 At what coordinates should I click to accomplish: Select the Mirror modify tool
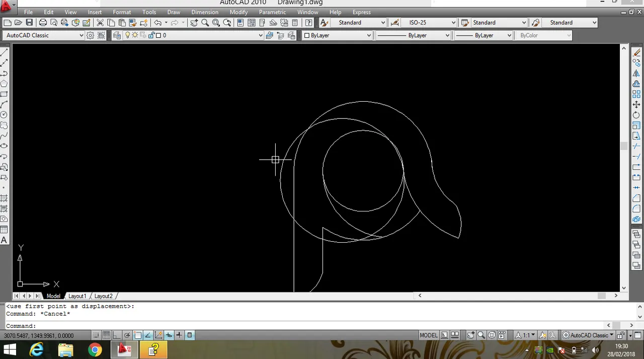click(636, 74)
